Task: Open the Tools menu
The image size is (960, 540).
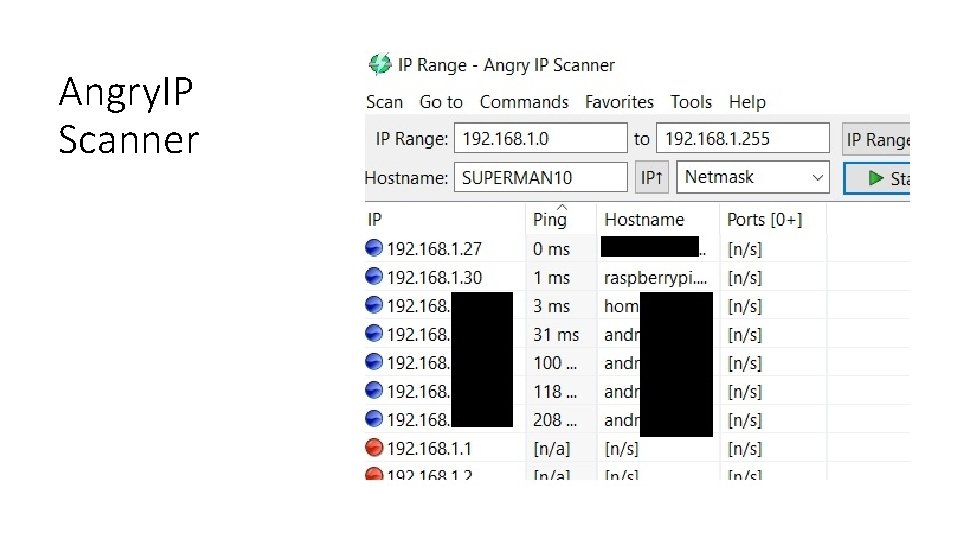Action: tap(691, 102)
